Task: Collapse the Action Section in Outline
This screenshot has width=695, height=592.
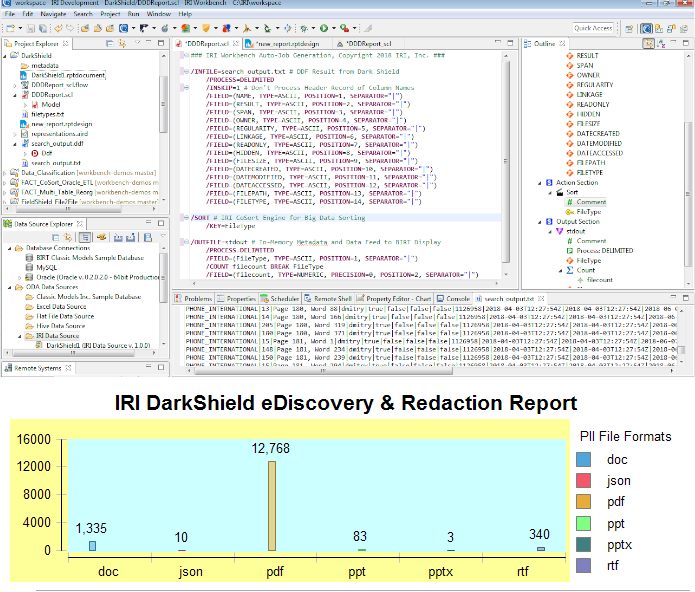Action: tap(540, 183)
